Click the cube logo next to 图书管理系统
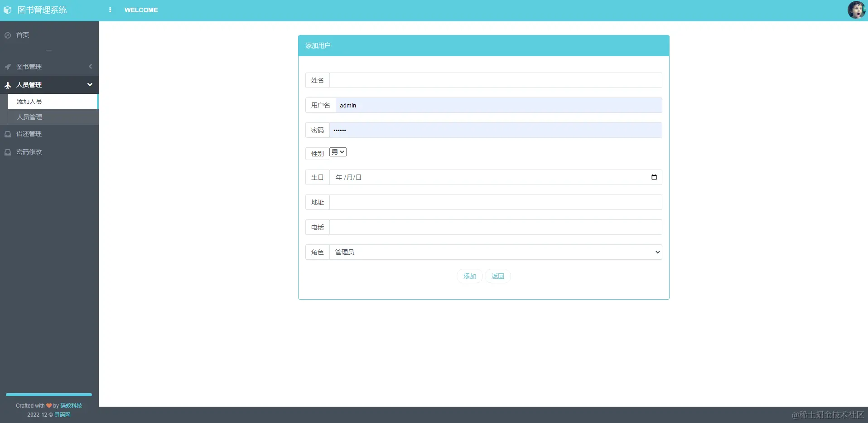This screenshot has width=868, height=423. pos(8,10)
